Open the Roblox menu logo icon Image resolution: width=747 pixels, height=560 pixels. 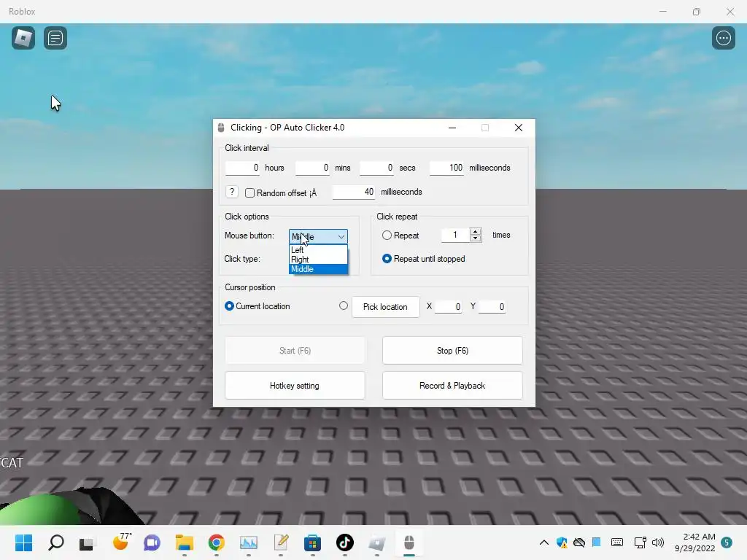click(x=23, y=38)
